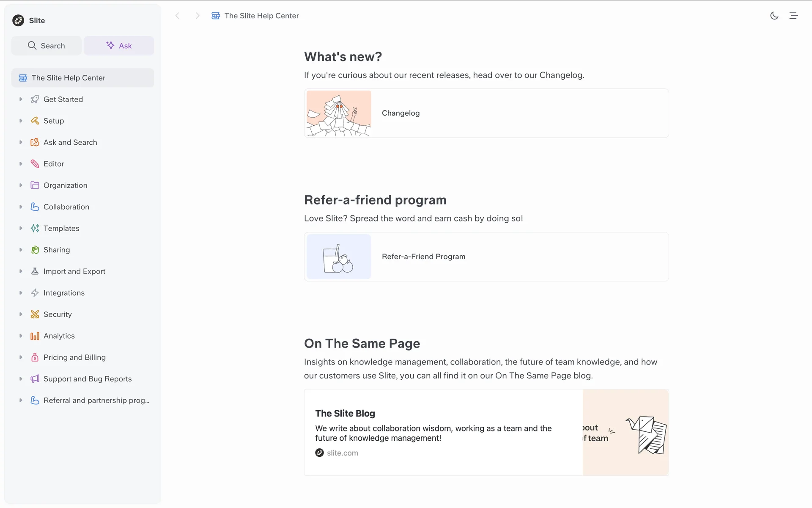Go back with the left arrow
The image size is (812, 508).
[x=178, y=16]
